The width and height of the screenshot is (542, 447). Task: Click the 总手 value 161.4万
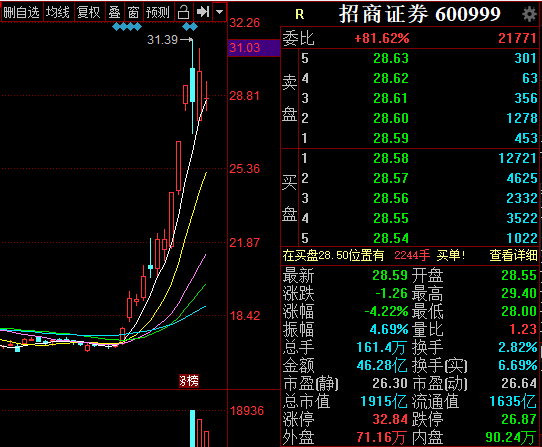coord(381,347)
